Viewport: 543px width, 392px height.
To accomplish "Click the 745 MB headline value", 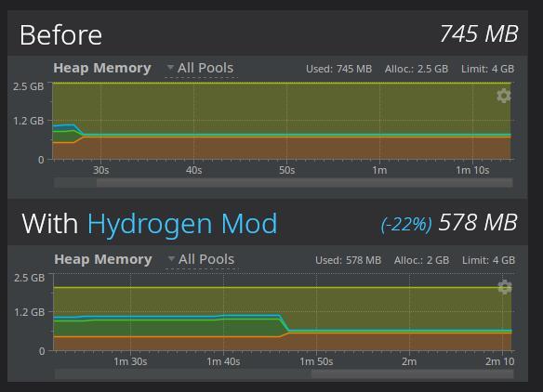I will (x=479, y=34).
